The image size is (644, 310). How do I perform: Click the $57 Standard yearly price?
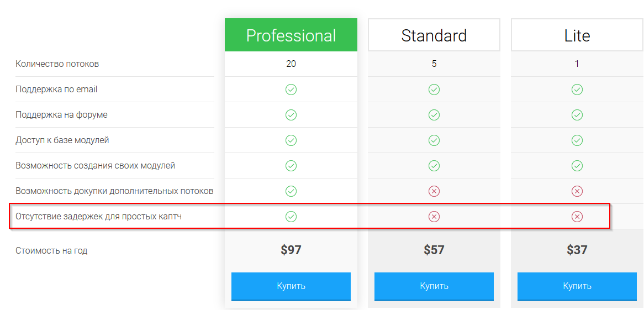tap(434, 250)
